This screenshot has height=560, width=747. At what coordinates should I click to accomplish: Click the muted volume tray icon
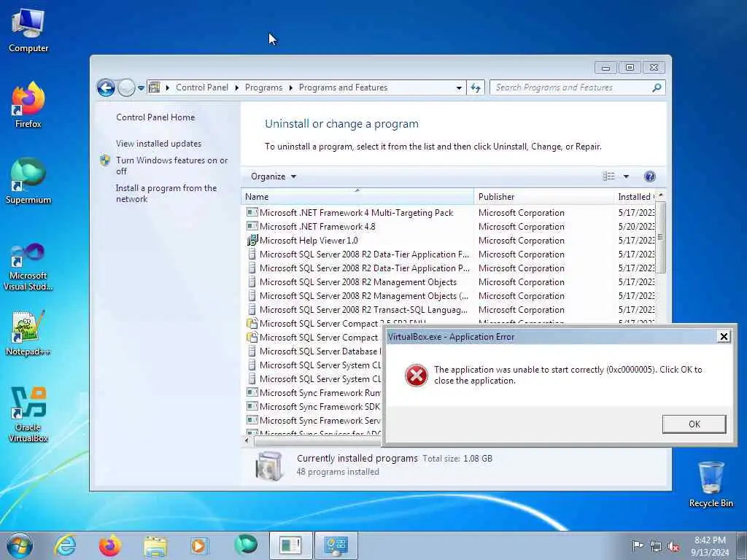pos(673,546)
